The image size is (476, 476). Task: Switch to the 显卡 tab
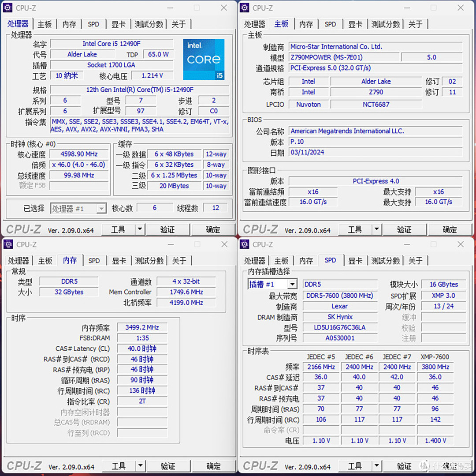coord(119,24)
